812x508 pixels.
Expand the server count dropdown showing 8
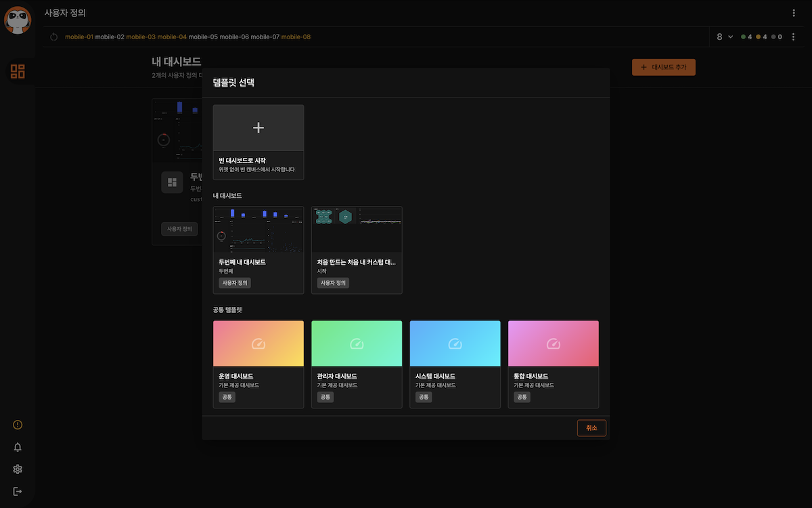[724, 37]
